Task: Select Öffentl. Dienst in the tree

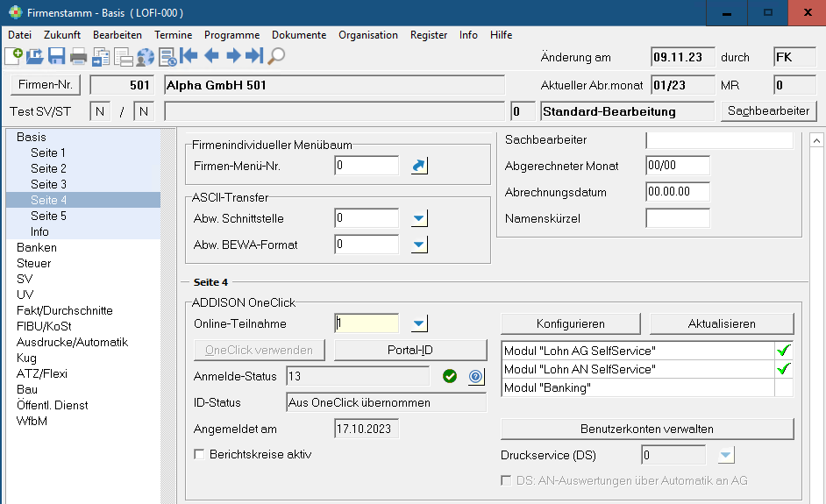Action: point(52,406)
